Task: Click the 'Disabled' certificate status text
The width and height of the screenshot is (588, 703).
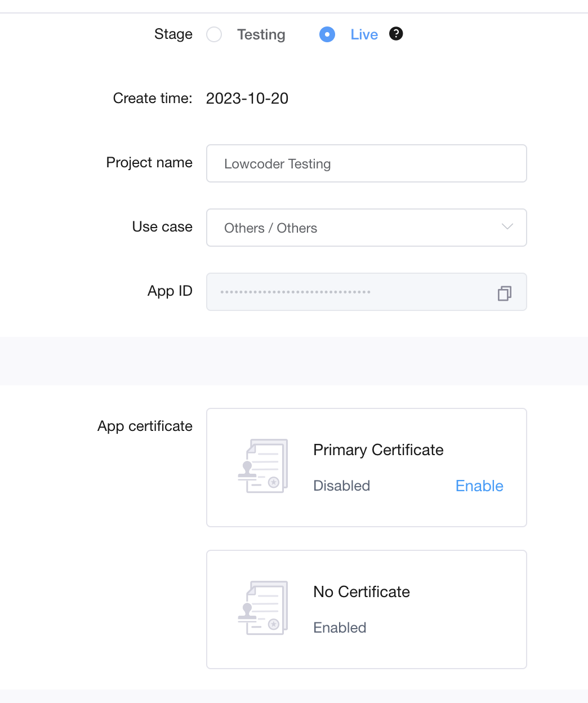Action: [x=341, y=486]
